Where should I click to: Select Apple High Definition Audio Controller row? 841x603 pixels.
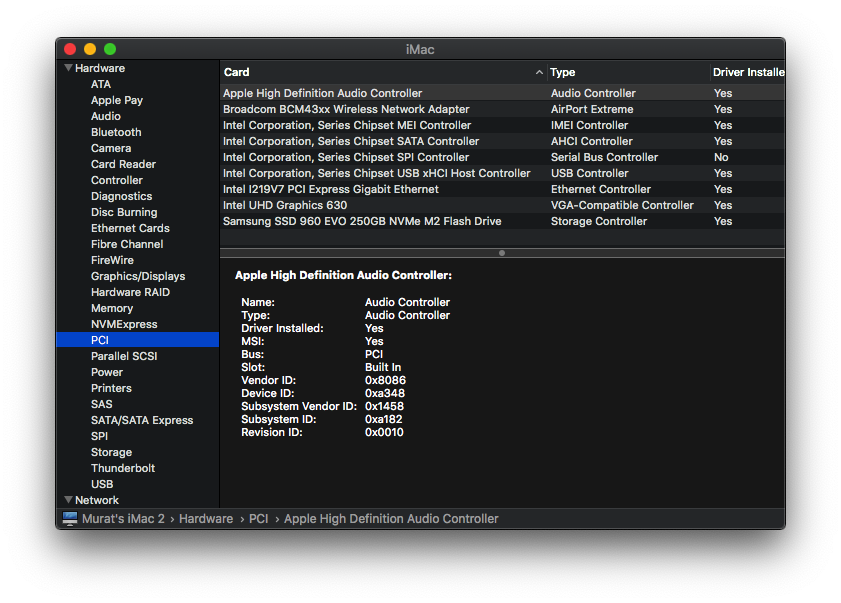coord(502,93)
